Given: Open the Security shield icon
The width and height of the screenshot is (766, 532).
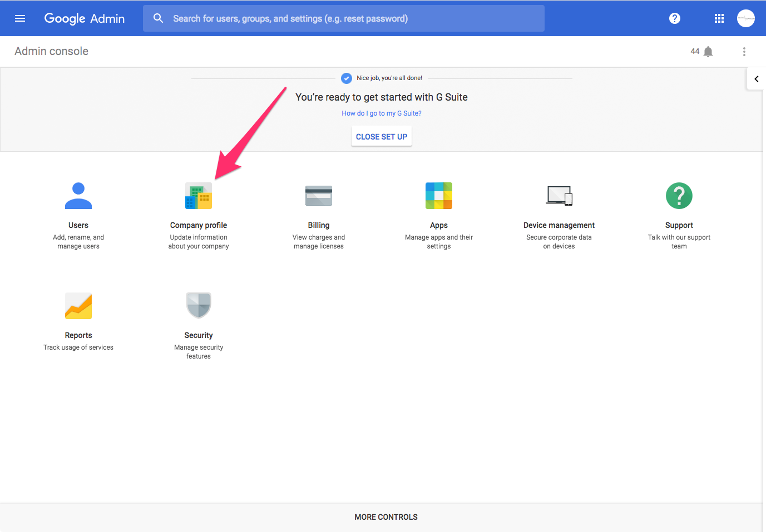Looking at the screenshot, I should tap(199, 306).
